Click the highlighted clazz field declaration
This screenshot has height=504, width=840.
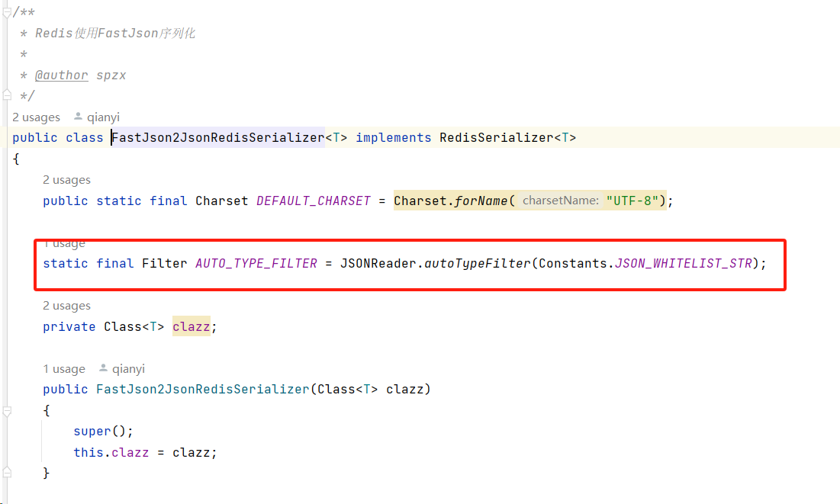(191, 326)
